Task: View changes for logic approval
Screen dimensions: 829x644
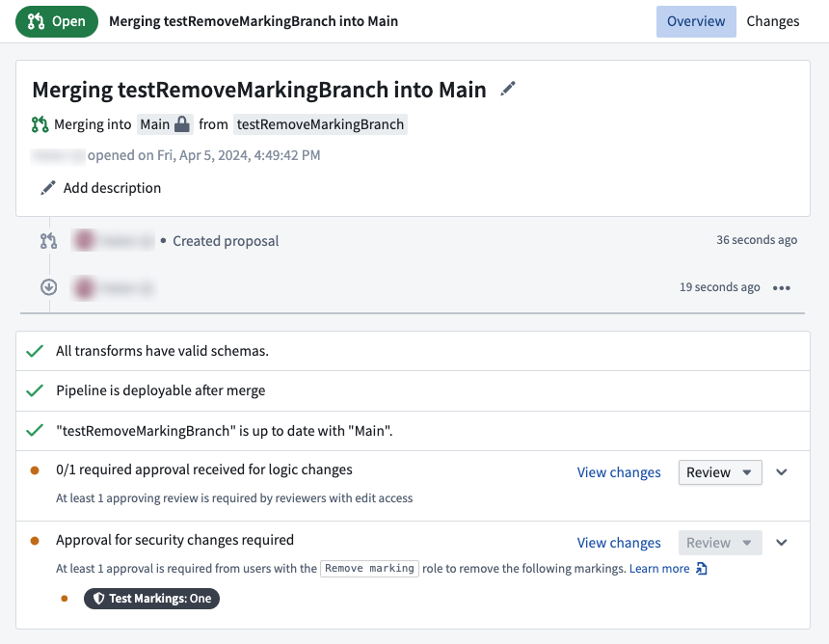Action: point(619,472)
